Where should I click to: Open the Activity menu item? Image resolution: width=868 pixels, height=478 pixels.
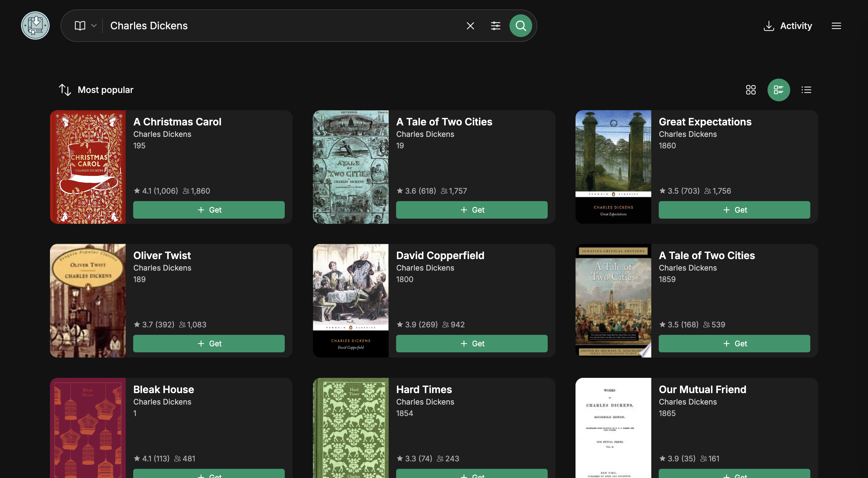pyautogui.click(x=796, y=26)
